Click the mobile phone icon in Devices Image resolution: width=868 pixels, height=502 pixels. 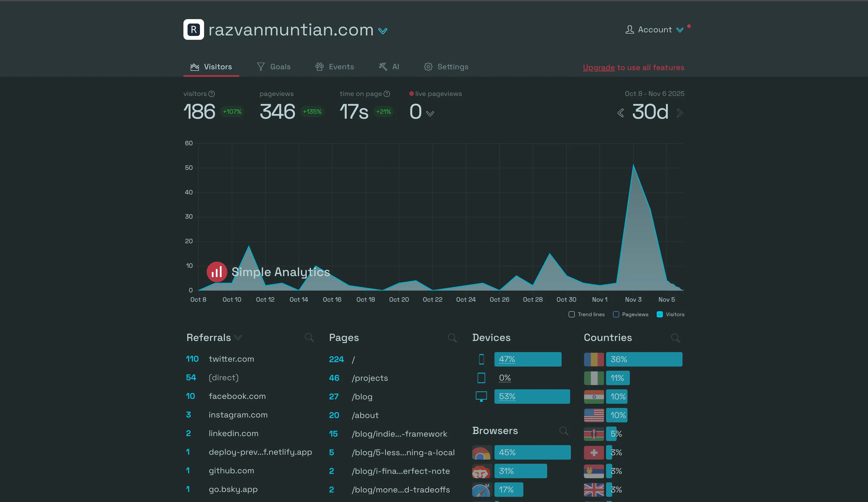[x=481, y=359]
